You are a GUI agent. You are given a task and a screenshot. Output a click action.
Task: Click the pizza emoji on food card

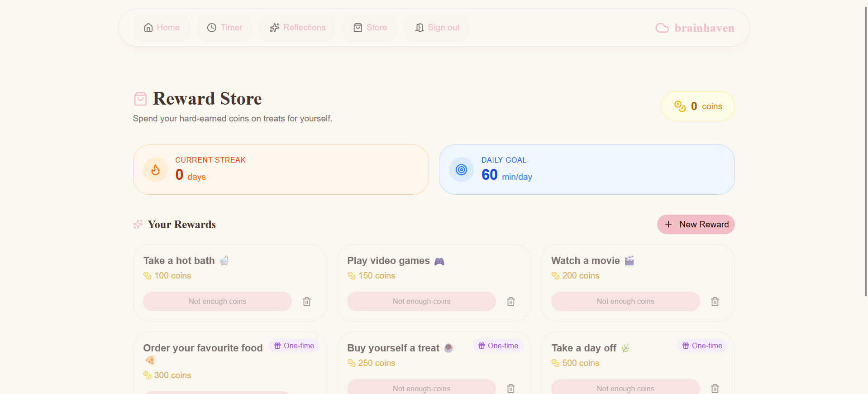(x=150, y=360)
